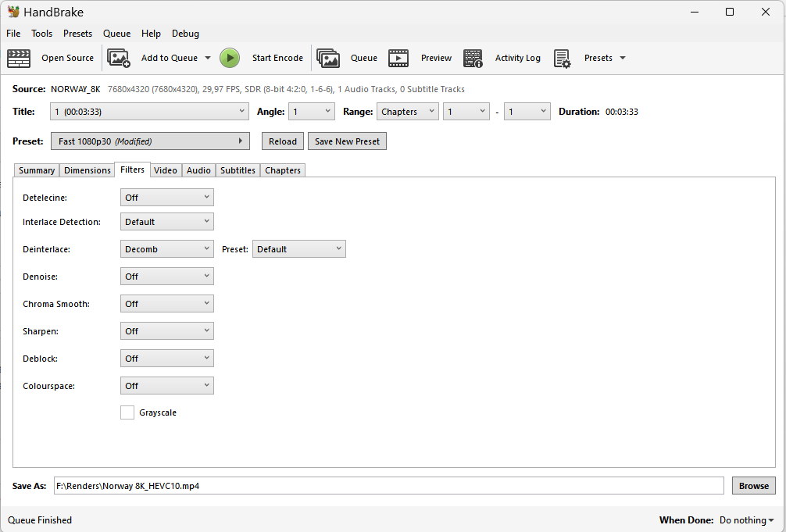Open the Deblock dropdown
The width and height of the screenshot is (786, 532).
[x=167, y=359]
